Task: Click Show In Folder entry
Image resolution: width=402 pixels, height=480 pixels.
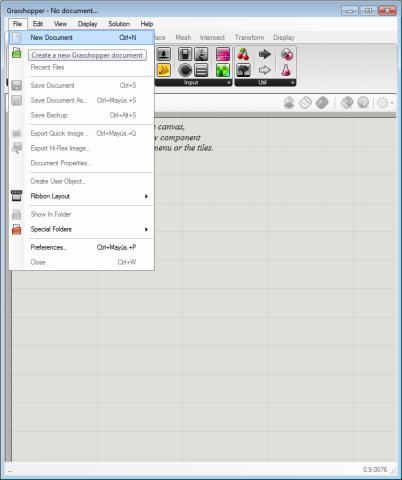Action: point(82,214)
